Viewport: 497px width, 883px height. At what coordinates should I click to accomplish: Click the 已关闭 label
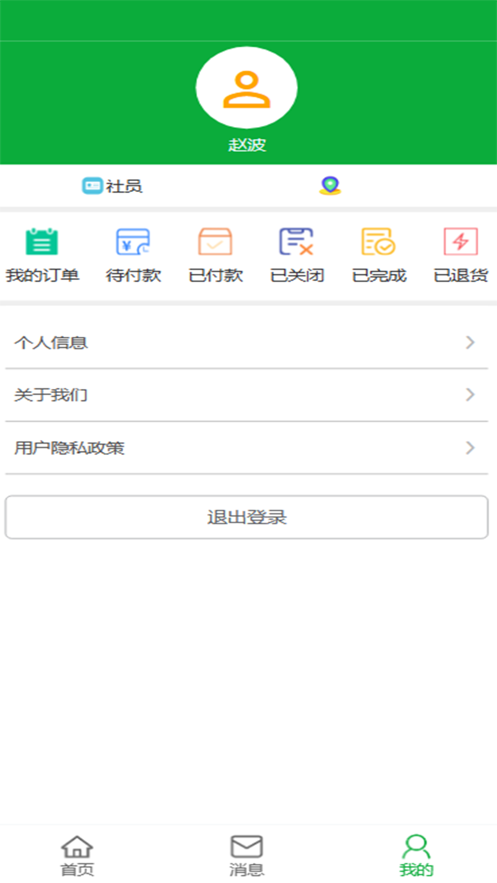[x=297, y=276]
